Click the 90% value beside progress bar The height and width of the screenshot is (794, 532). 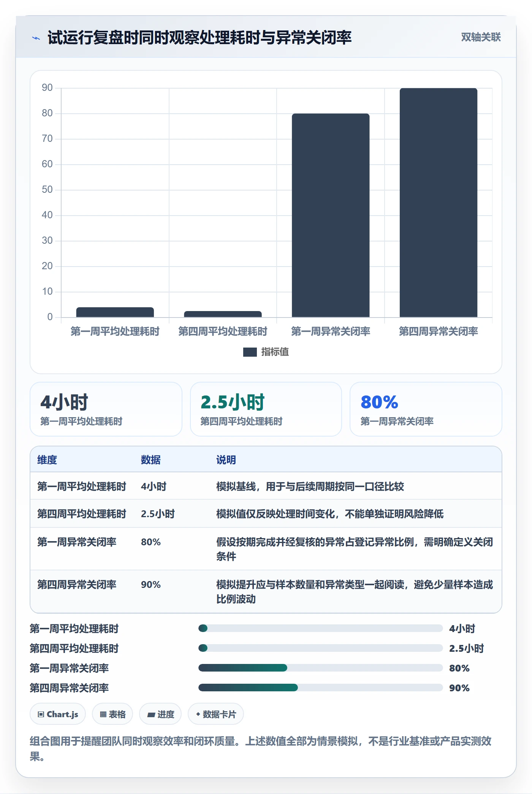459,688
